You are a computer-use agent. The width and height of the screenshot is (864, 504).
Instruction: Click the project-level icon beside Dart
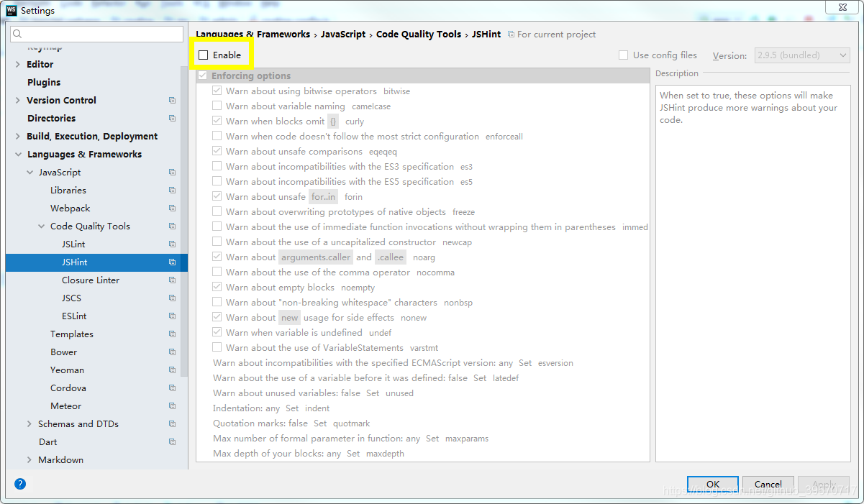pos(172,442)
